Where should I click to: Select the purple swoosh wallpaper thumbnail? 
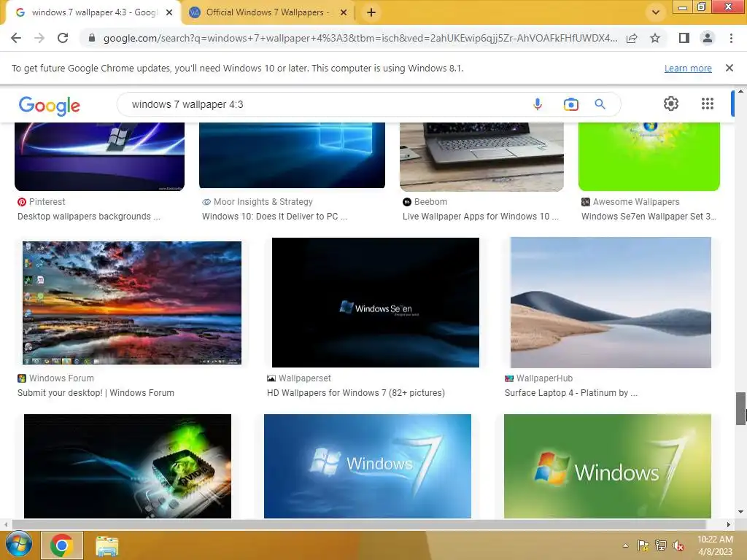point(99,157)
